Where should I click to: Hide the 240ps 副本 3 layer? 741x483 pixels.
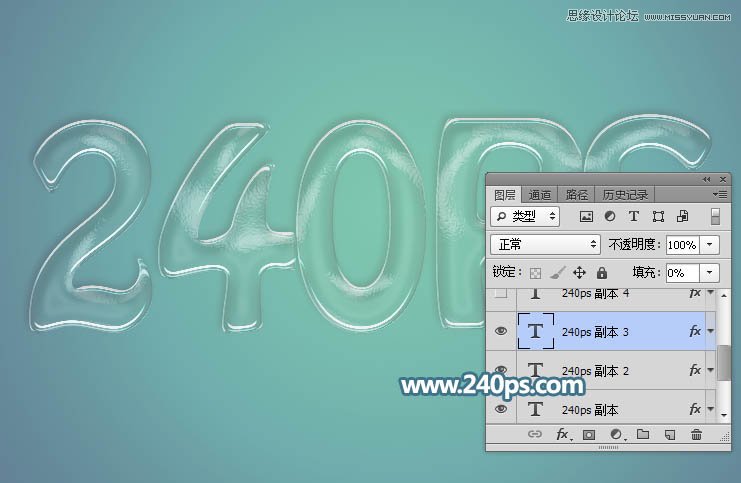pyautogui.click(x=501, y=331)
